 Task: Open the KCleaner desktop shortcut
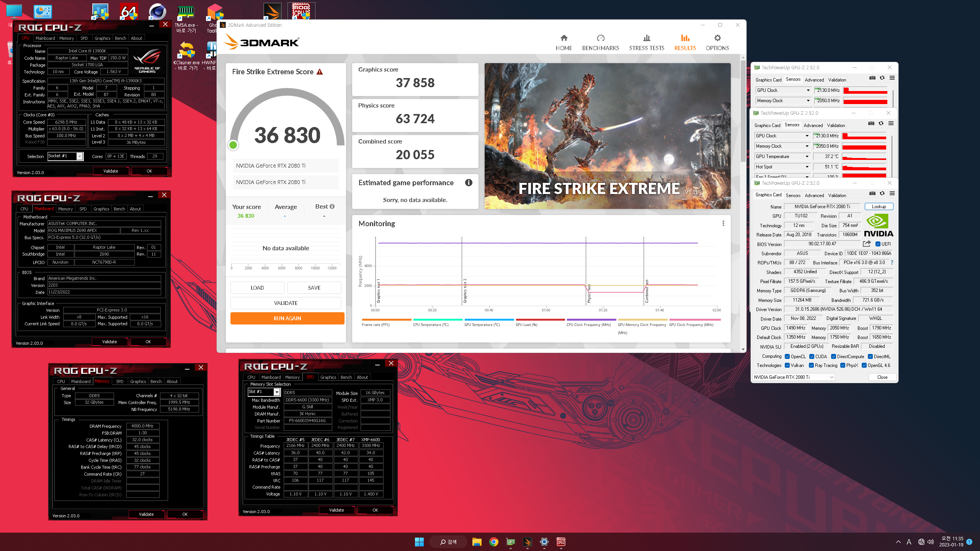[x=186, y=56]
